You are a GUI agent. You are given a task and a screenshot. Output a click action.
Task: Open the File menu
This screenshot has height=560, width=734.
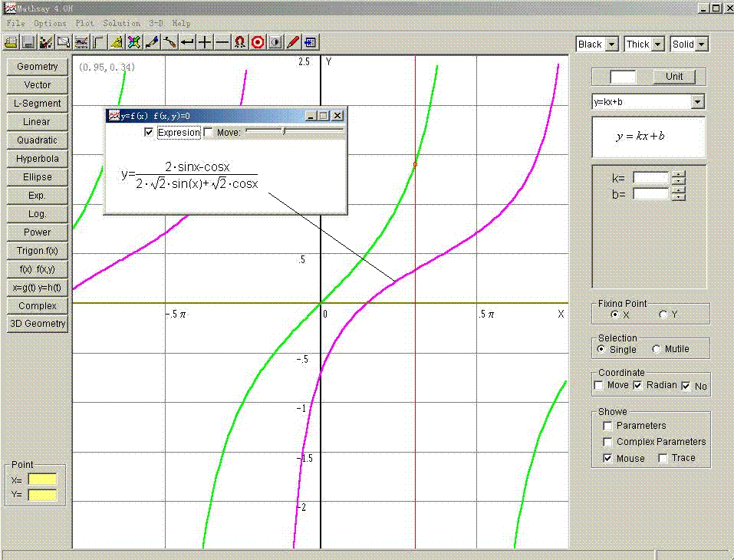click(x=15, y=23)
